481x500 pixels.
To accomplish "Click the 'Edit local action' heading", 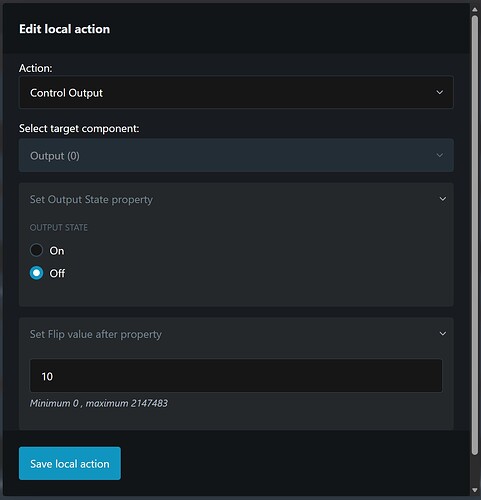I will point(64,29).
